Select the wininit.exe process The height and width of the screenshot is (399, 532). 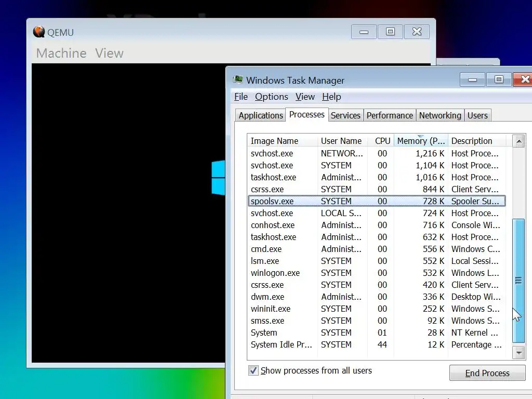click(377, 309)
